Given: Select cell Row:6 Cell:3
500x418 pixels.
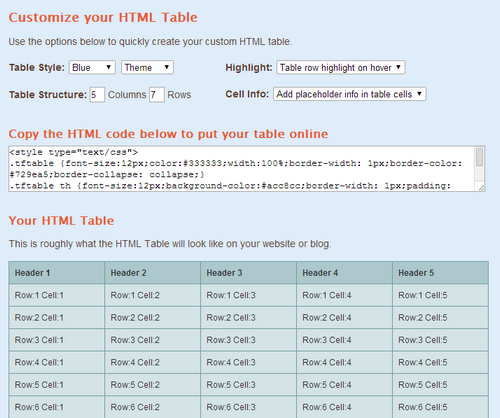Looking at the screenshot, I should coord(249,407).
